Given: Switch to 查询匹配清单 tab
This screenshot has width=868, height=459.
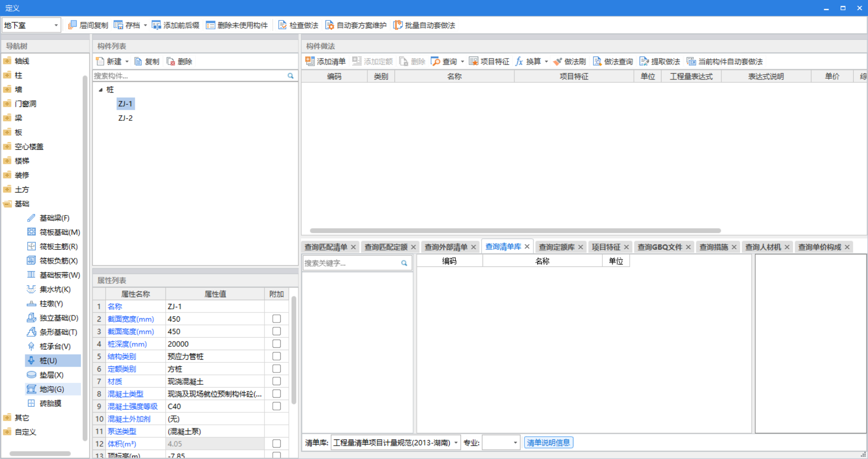Looking at the screenshot, I should (x=325, y=247).
